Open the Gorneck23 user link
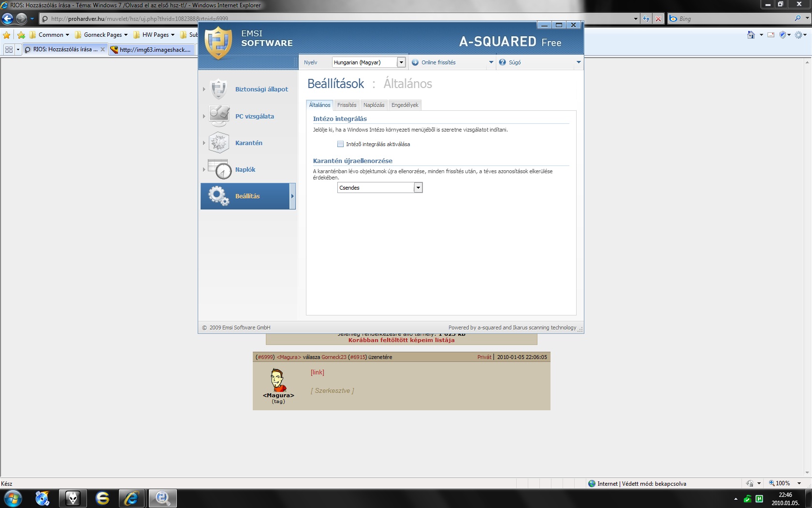The width and height of the screenshot is (812, 508). [334, 357]
